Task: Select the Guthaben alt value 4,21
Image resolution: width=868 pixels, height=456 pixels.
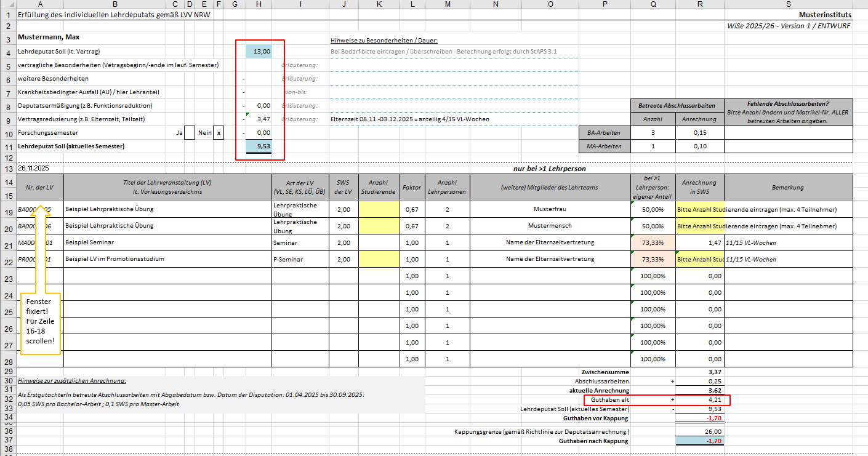Action: [x=699, y=400]
